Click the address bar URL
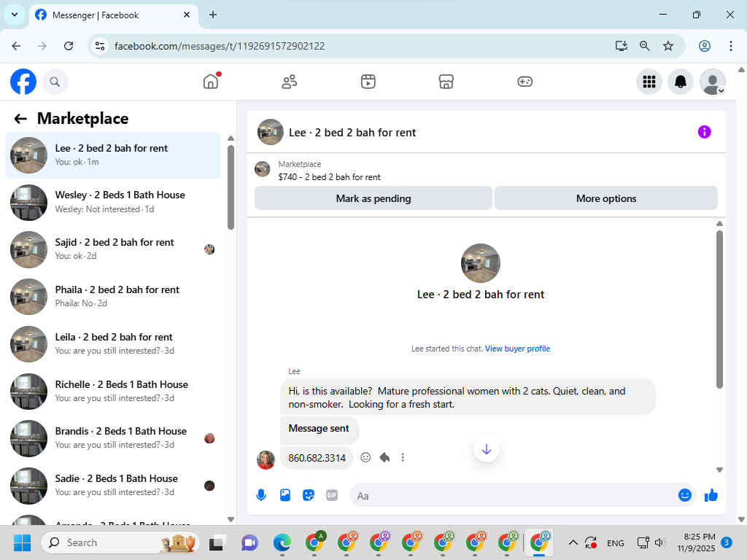747x560 pixels. pos(219,46)
